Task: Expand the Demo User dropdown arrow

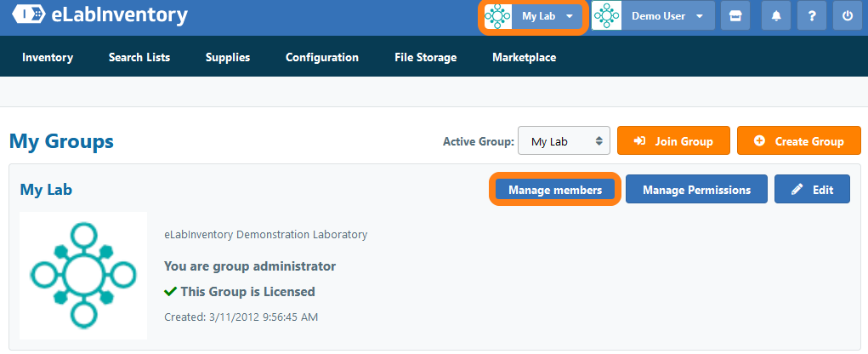Action: pyautogui.click(x=699, y=16)
